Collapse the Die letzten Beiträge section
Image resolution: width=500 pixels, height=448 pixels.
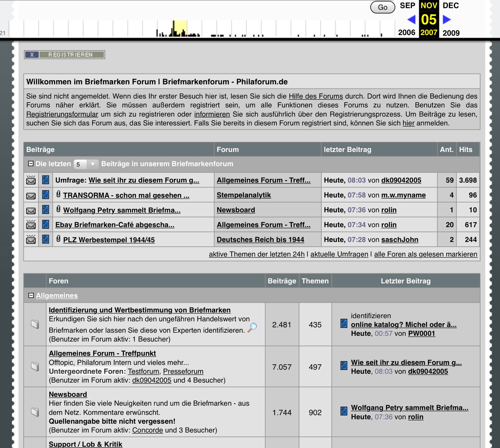click(x=31, y=164)
